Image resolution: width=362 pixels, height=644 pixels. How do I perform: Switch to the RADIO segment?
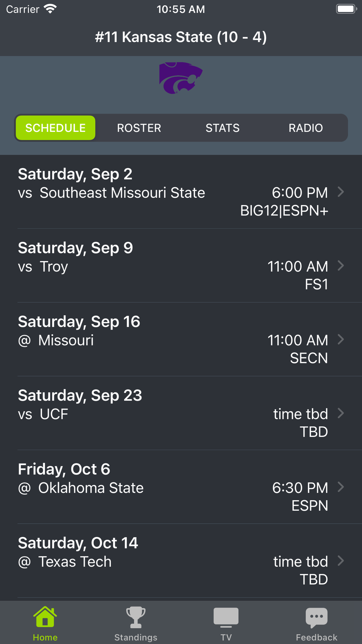click(x=306, y=128)
